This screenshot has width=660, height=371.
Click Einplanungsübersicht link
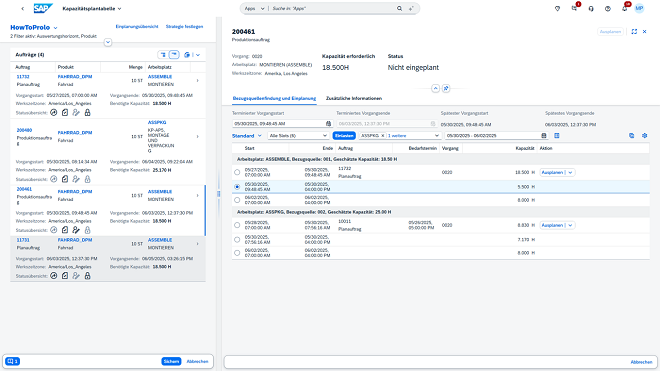tap(137, 27)
